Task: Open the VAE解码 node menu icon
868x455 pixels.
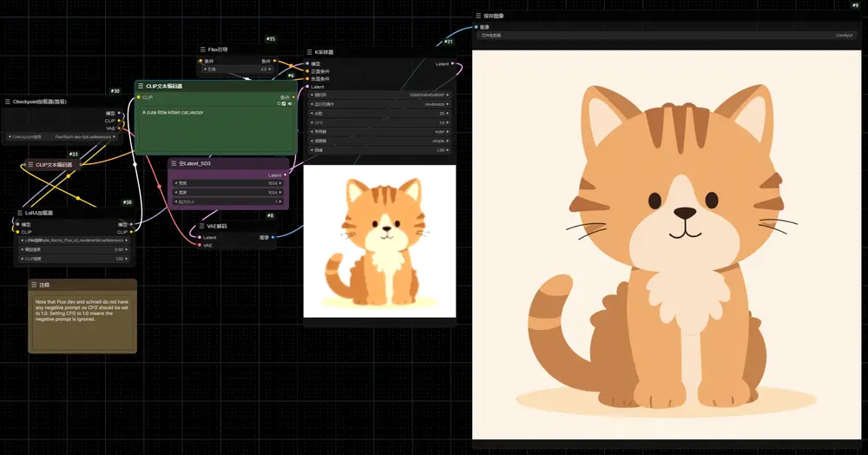Action: pos(201,227)
